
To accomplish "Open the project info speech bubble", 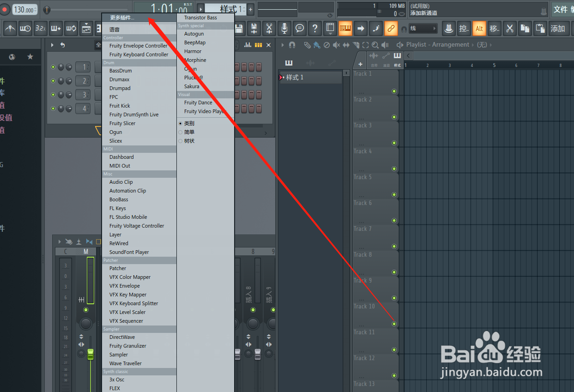I will [x=300, y=29].
